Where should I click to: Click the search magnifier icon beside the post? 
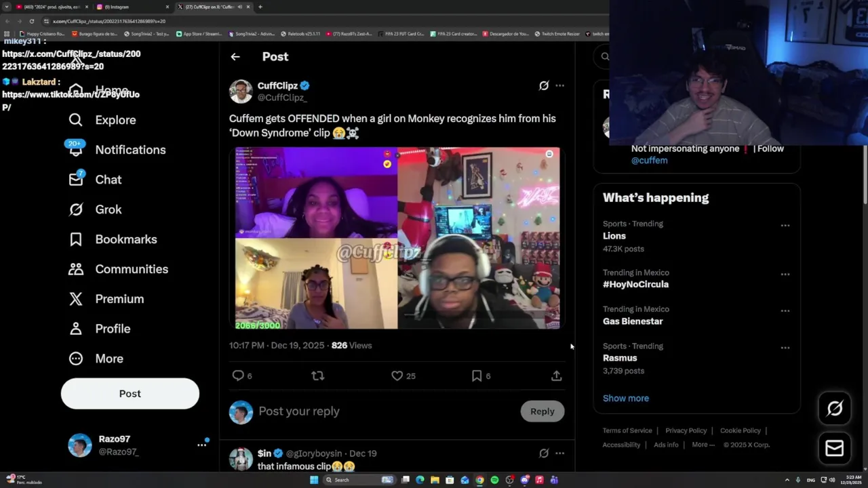tap(605, 57)
